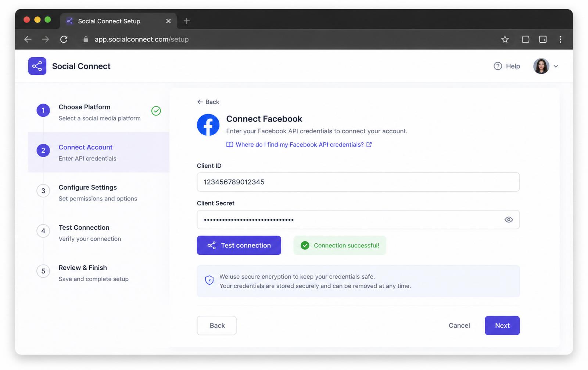Click the Back arrow link above Connect Facebook
Viewport: 588px width, 370px height.
click(208, 102)
